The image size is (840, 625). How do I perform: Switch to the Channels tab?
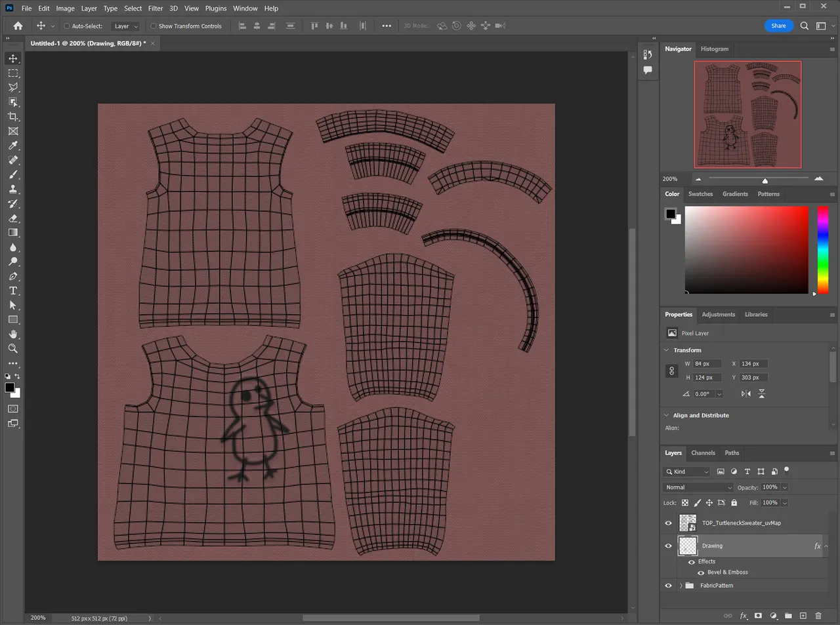(703, 453)
